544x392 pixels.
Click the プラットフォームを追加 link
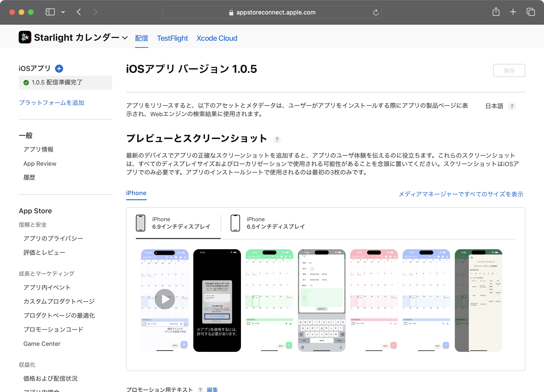(x=52, y=103)
